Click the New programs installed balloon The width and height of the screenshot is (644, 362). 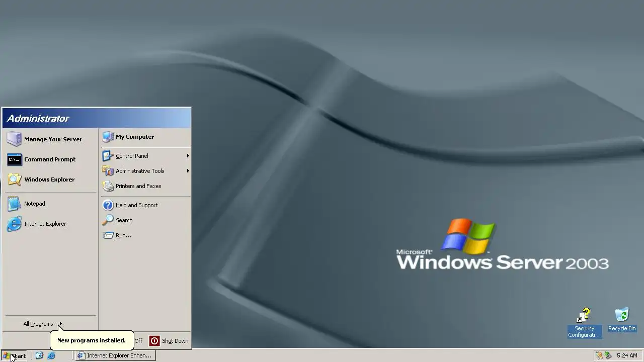click(92, 340)
